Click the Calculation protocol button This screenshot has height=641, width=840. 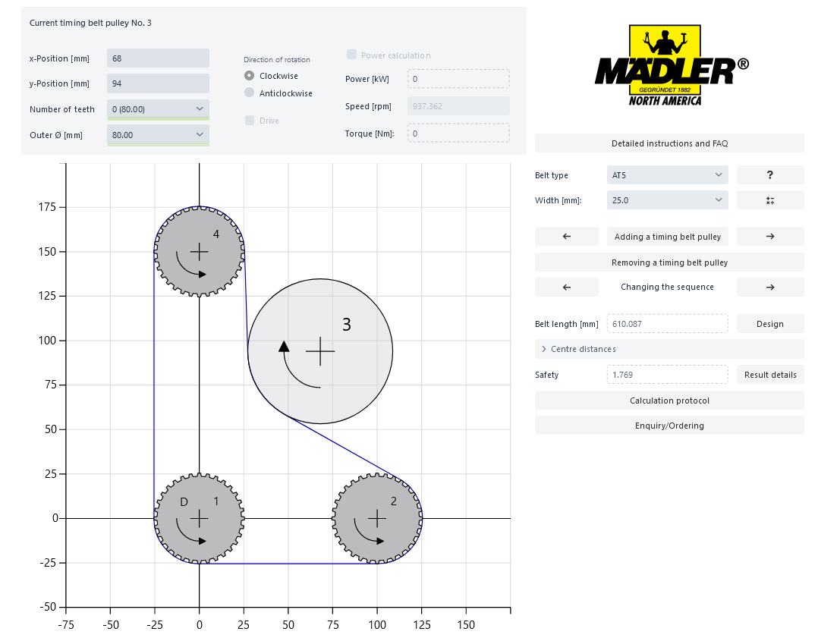pyautogui.click(x=669, y=401)
